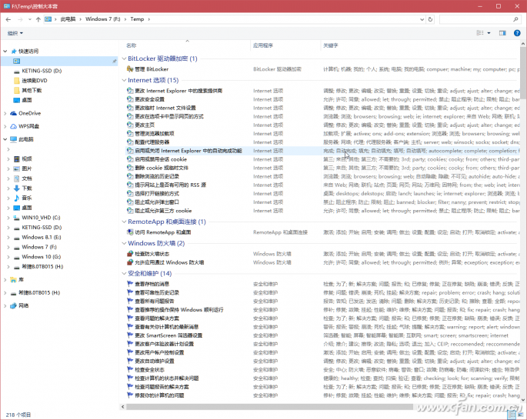Select 管理 BitLocker item icon

coord(130,69)
